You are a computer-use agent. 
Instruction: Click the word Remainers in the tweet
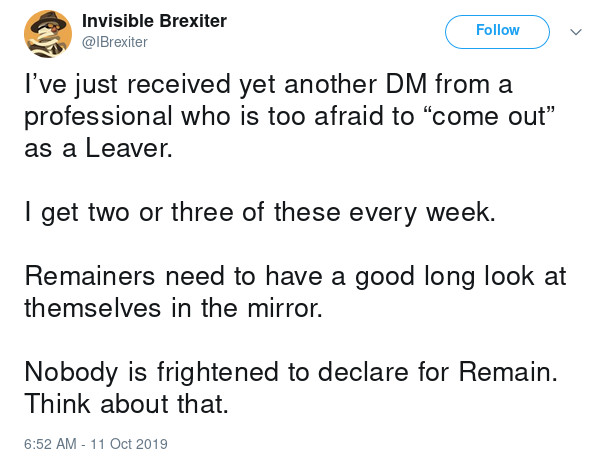tap(90, 276)
